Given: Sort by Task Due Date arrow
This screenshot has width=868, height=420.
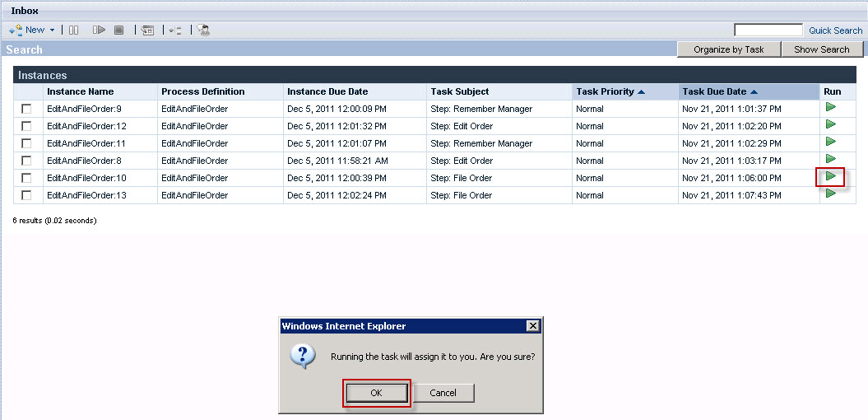Looking at the screenshot, I should click(x=754, y=91).
